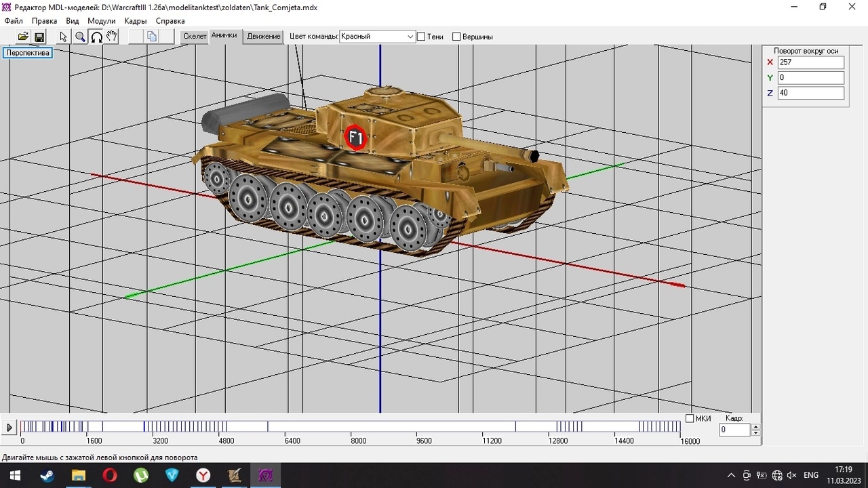Open the Модули menu
Image resolution: width=868 pixels, height=488 pixels.
pos(102,21)
